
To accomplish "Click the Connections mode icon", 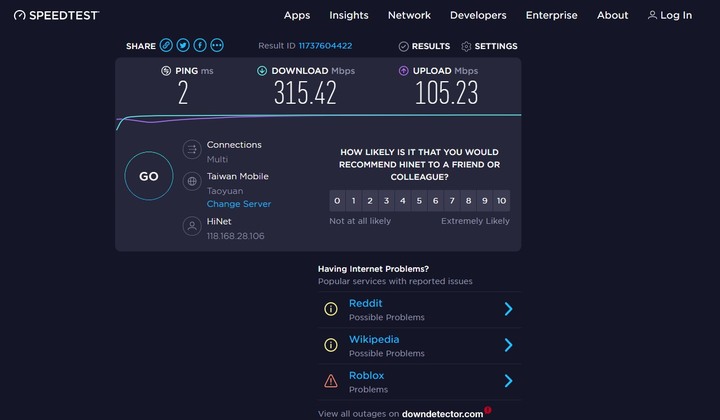I will pyautogui.click(x=192, y=150).
